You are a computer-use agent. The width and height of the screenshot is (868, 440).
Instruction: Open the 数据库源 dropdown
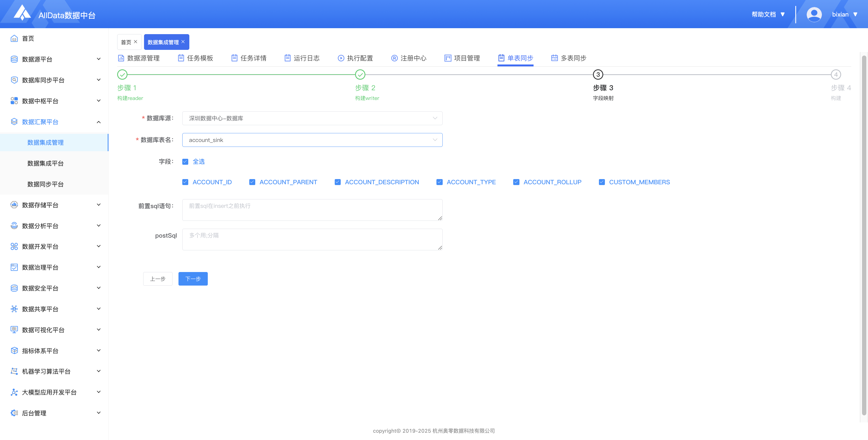312,118
